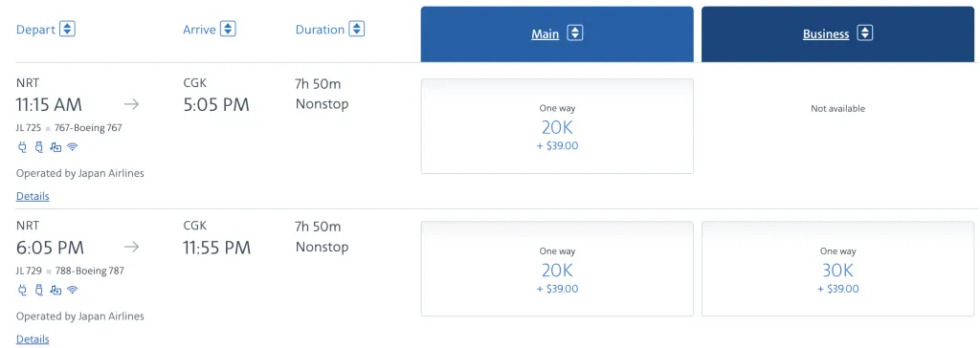Select the Business cabin column header
The image size is (980, 348).
click(x=838, y=34)
